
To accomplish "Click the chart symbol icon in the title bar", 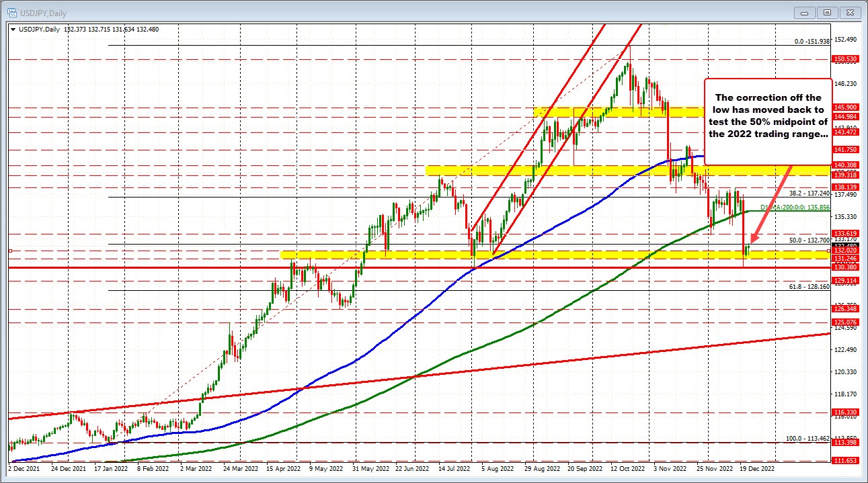I will coord(11,12).
